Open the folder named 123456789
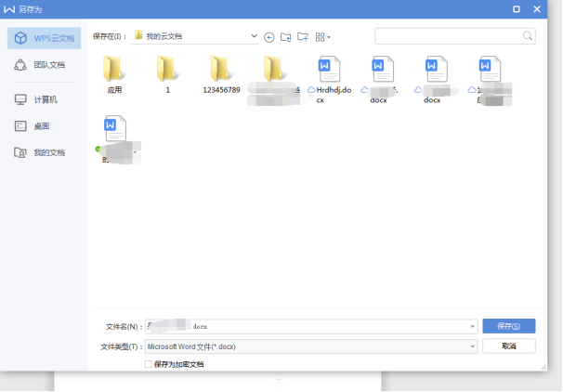This screenshot has height=392, width=563. pyautogui.click(x=221, y=72)
